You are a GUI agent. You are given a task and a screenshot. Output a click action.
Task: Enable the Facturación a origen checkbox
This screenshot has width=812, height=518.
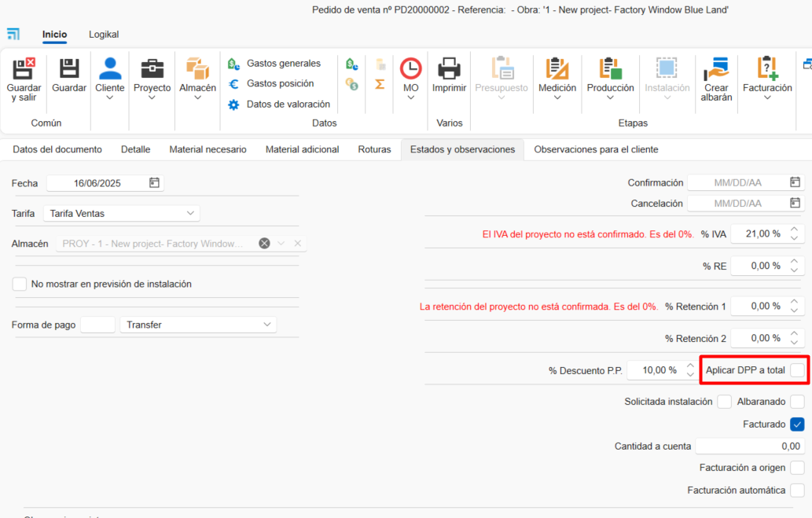tap(798, 468)
